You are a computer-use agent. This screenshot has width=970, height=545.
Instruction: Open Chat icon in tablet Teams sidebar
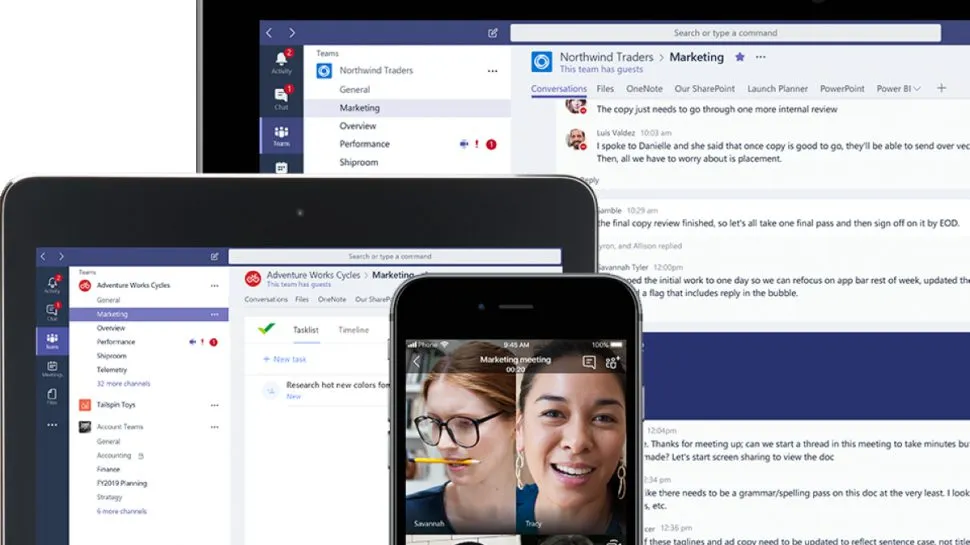53,311
